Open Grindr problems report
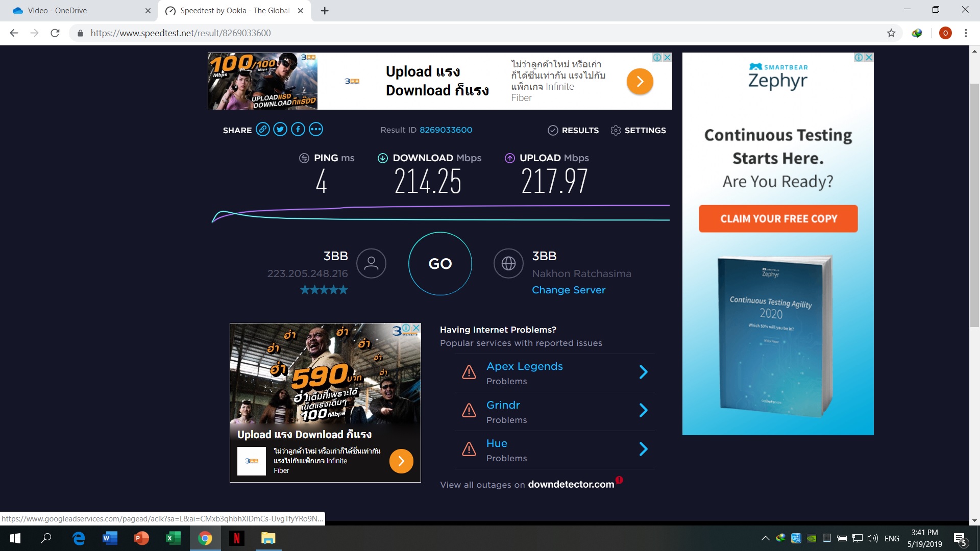The width and height of the screenshot is (980, 551). [503, 405]
